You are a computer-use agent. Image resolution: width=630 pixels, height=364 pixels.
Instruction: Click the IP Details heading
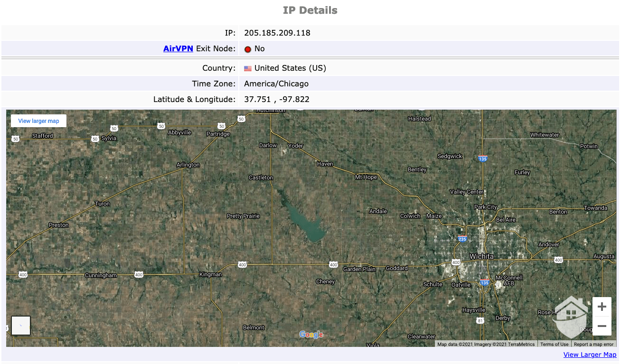[x=310, y=10]
